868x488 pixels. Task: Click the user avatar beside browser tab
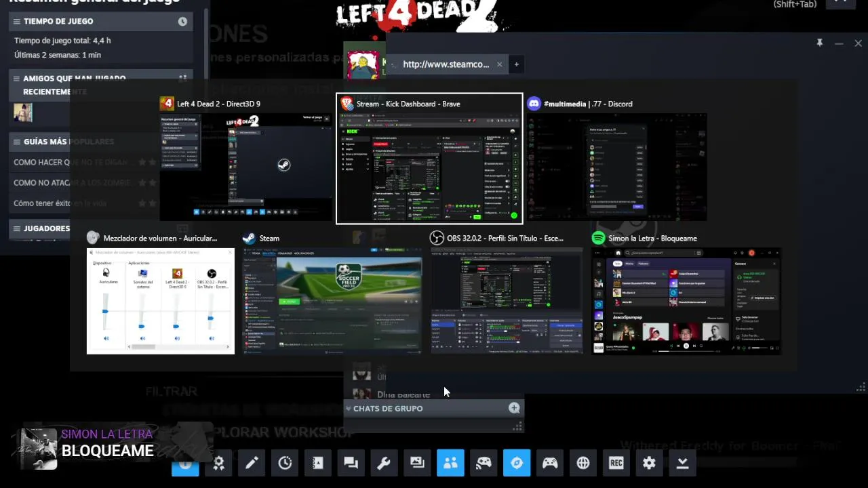pos(363,64)
